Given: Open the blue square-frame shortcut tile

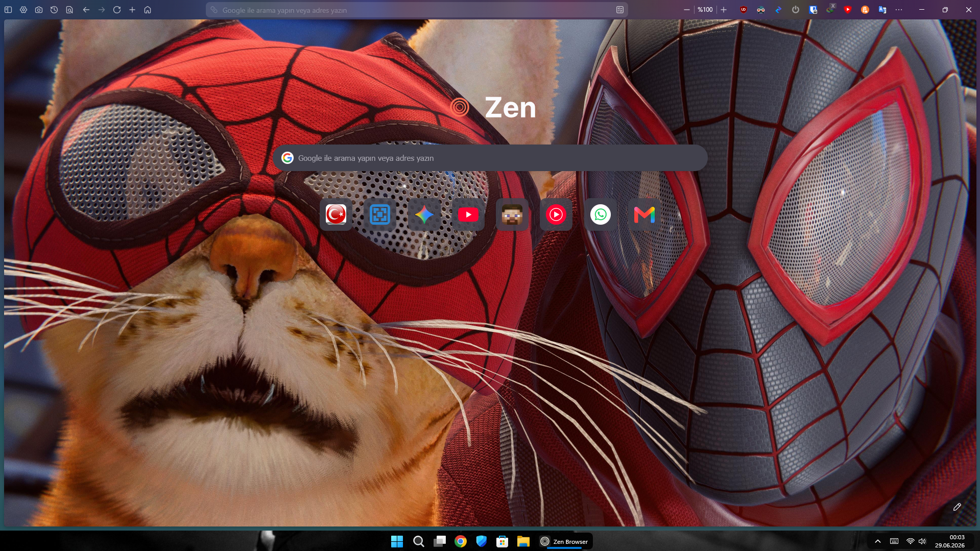Looking at the screenshot, I should coord(380,214).
